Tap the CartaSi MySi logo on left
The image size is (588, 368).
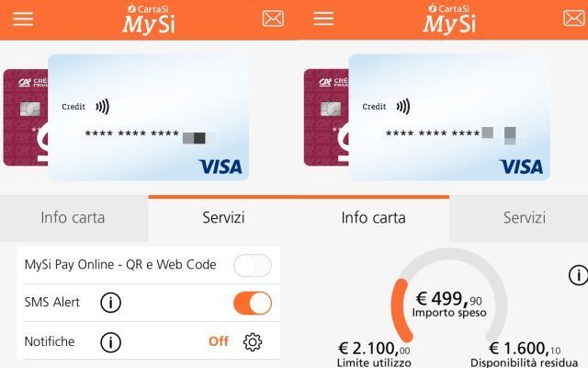click(149, 19)
